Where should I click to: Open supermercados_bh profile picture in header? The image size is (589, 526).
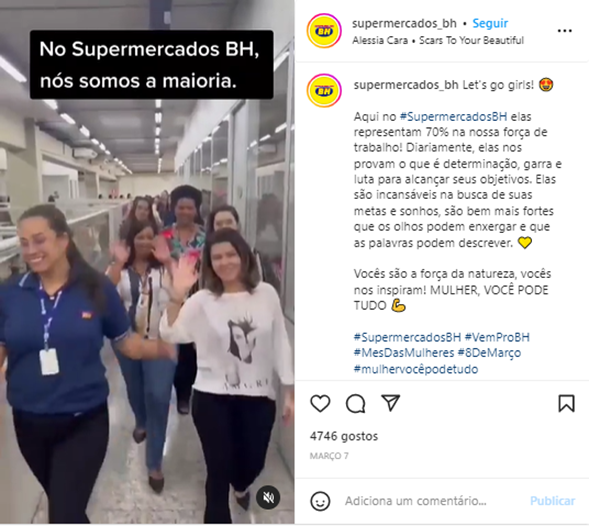(324, 31)
